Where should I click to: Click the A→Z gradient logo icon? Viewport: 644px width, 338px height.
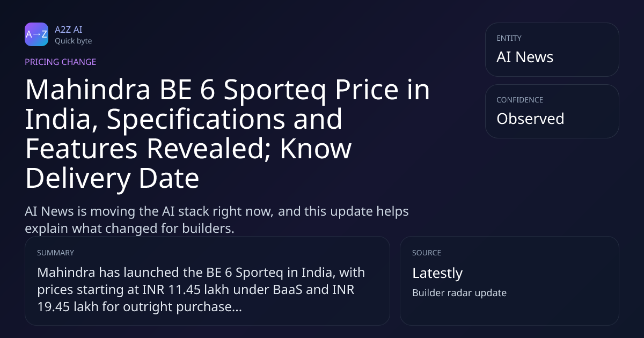coord(36,34)
